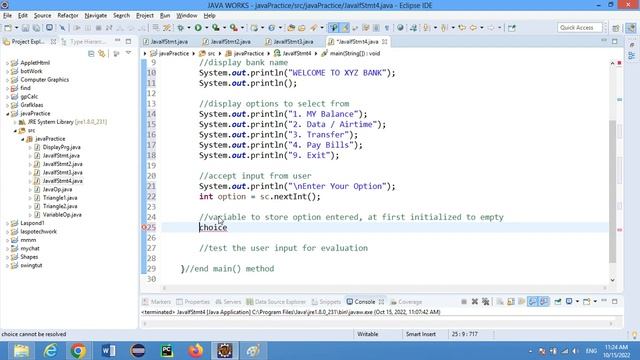Click the Debug bug icon in toolbar
Image resolution: width=640 pixels, height=360 pixels.
tap(181, 28)
